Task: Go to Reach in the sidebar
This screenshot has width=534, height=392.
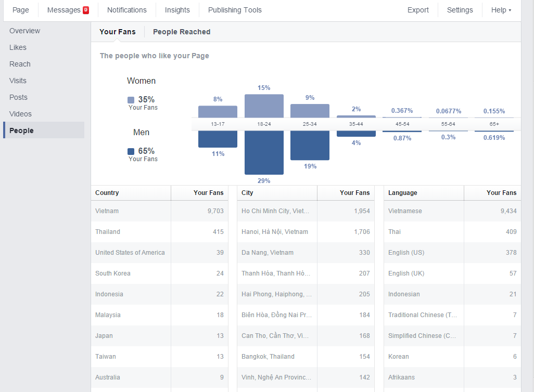Action: tap(20, 64)
